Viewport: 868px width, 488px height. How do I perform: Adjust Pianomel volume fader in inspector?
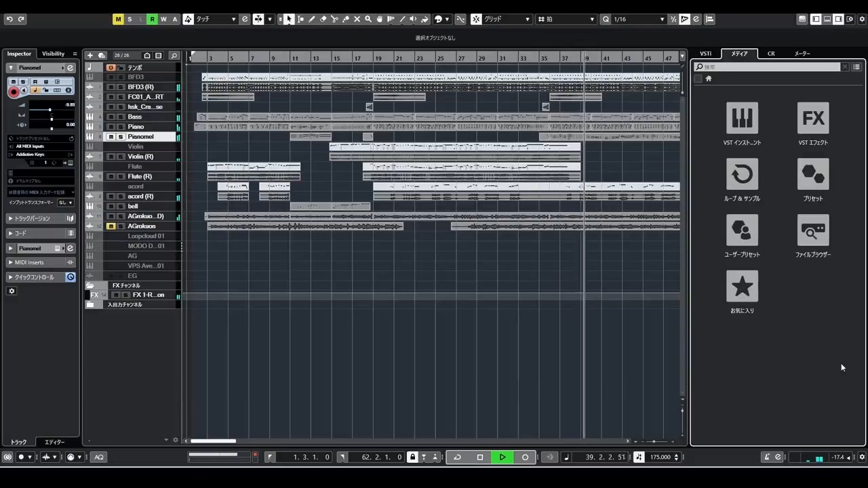tap(51, 110)
